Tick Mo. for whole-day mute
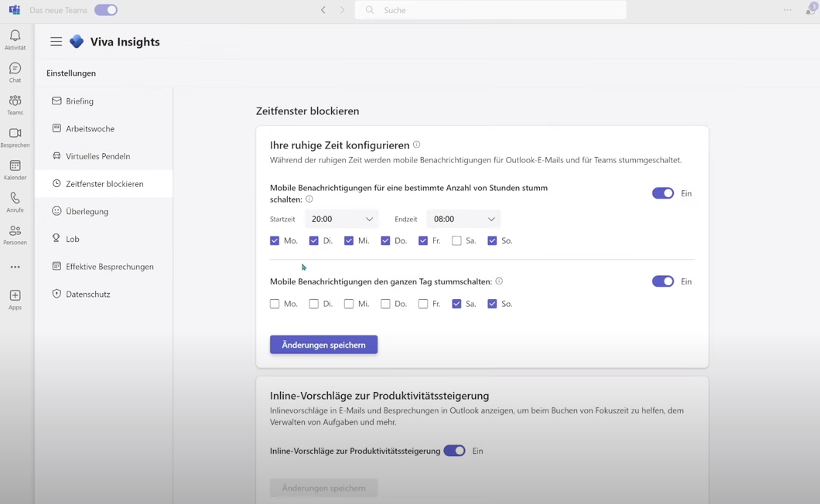Screen dimensions: 820x504 [x=275, y=304]
